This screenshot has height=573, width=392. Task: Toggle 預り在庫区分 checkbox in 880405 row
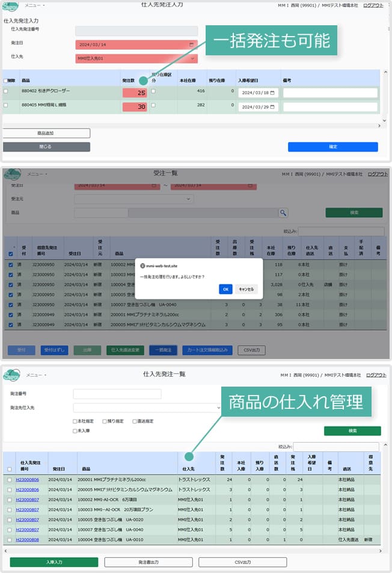[153, 105]
